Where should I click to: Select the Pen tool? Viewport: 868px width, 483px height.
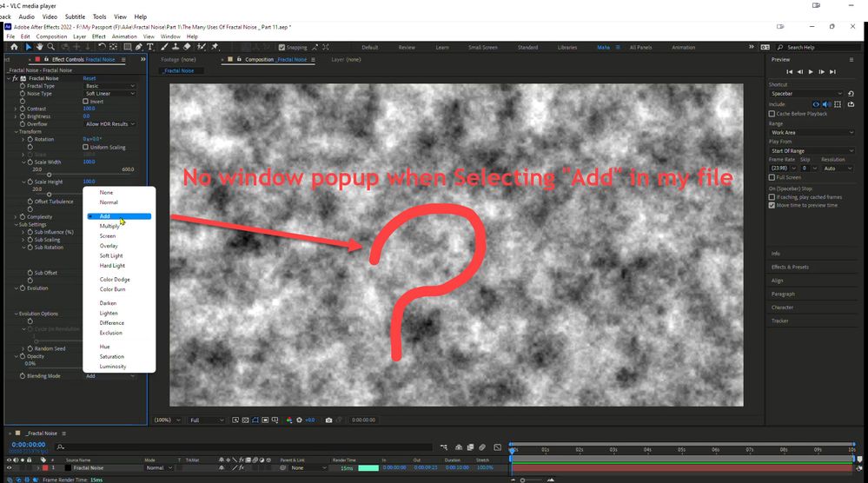pos(139,47)
